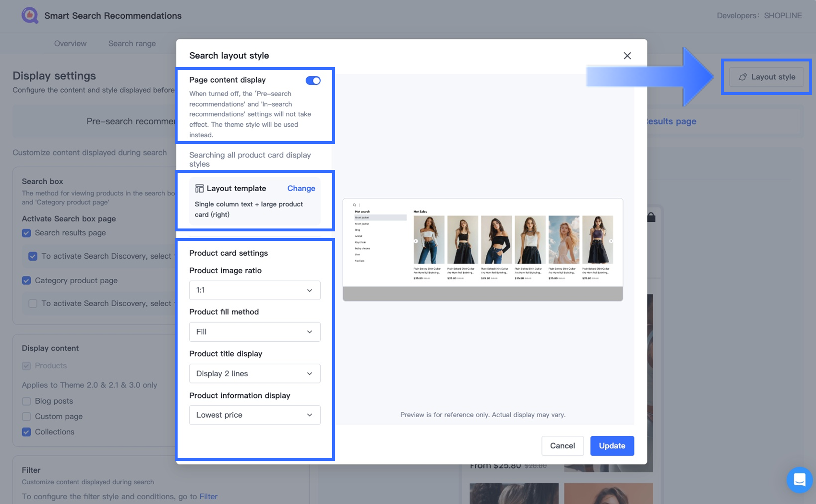Click the Smart Search Recommendations app logo

(x=30, y=15)
